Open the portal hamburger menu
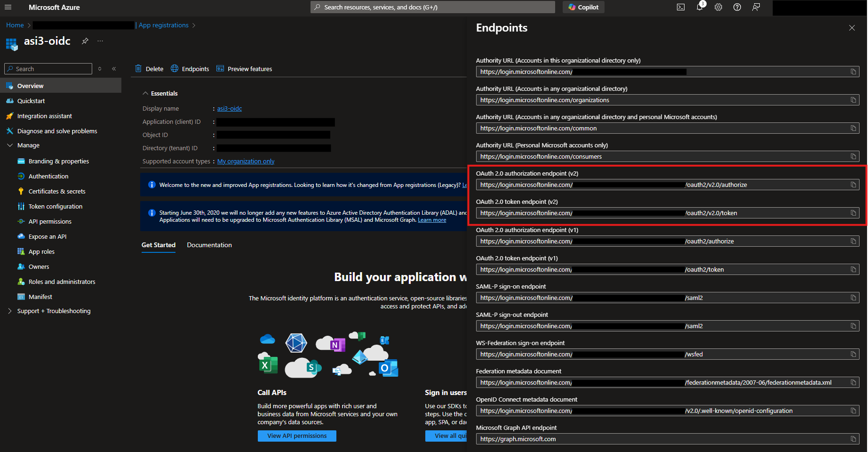 [x=8, y=7]
